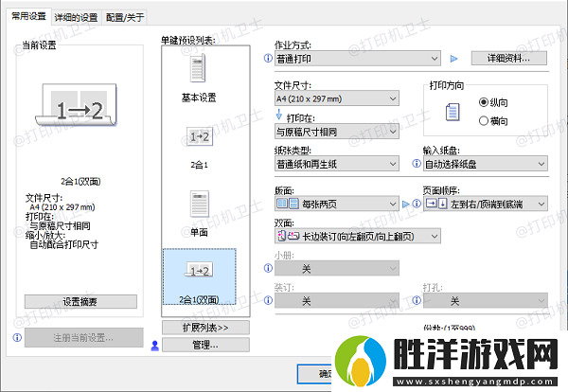Image resolution: width=568 pixels, height=392 pixels.
Task: Open the 配置/关于 tab
Action: pos(125,17)
